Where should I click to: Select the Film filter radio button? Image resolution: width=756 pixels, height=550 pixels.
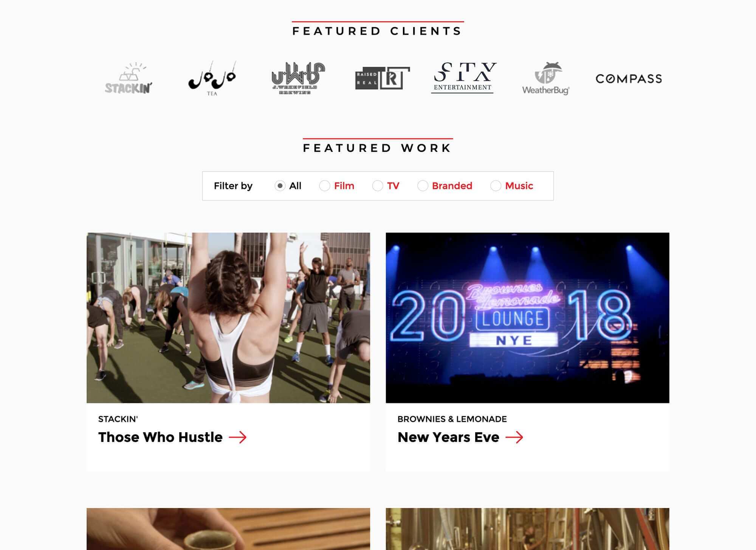coord(324,186)
